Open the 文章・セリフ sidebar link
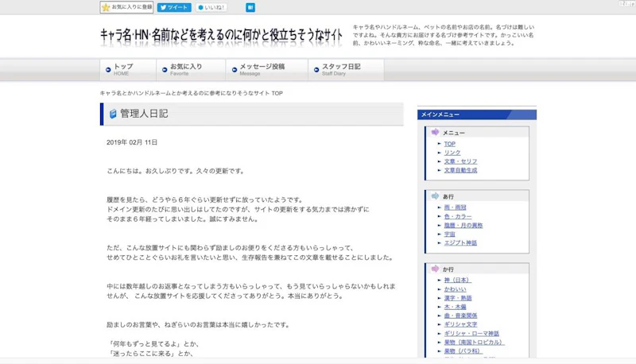 tap(460, 161)
